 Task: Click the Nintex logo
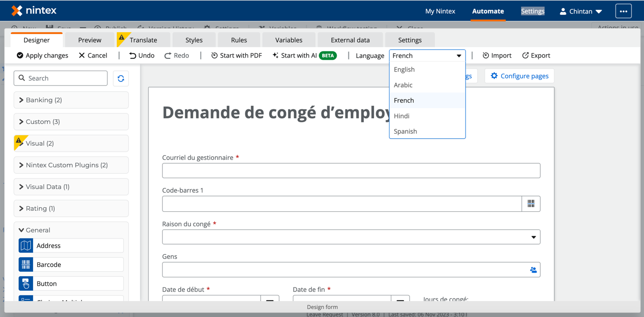pos(34,10)
